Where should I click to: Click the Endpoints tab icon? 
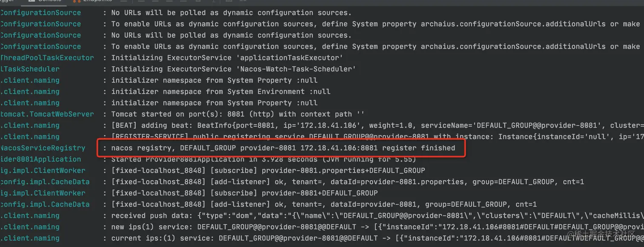tap(77, 1)
